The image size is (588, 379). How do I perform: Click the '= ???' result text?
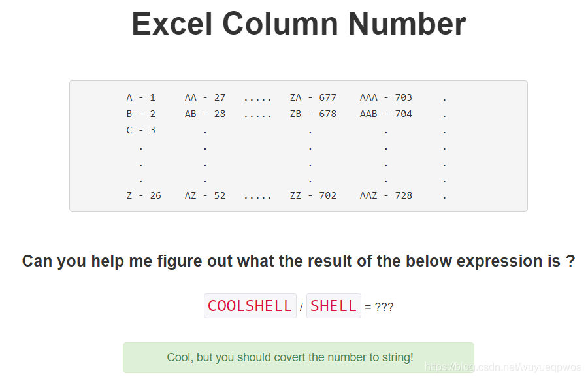(x=379, y=307)
